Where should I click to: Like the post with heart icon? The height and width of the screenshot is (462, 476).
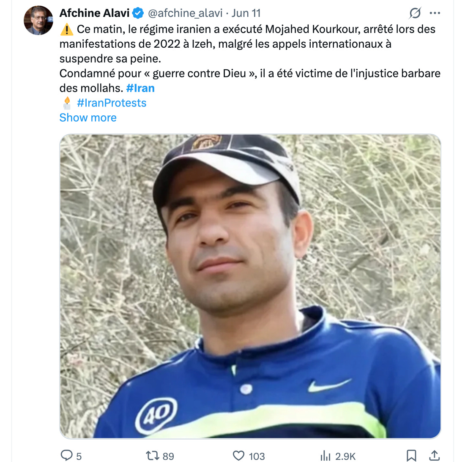pyautogui.click(x=238, y=456)
